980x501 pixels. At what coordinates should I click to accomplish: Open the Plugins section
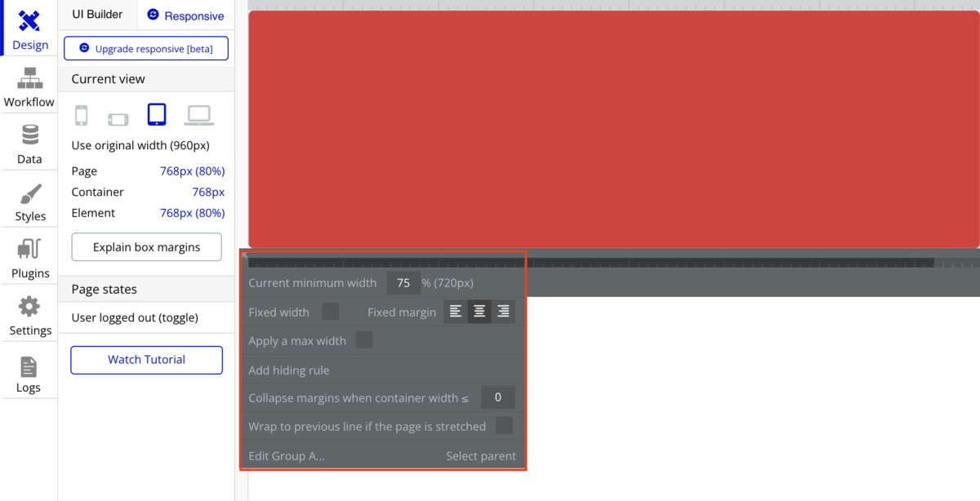29,258
